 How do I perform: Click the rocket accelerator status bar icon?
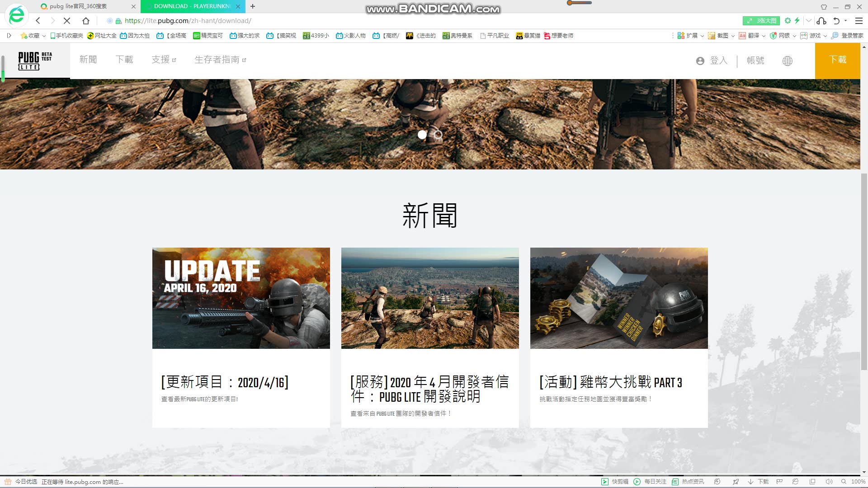tap(736, 482)
